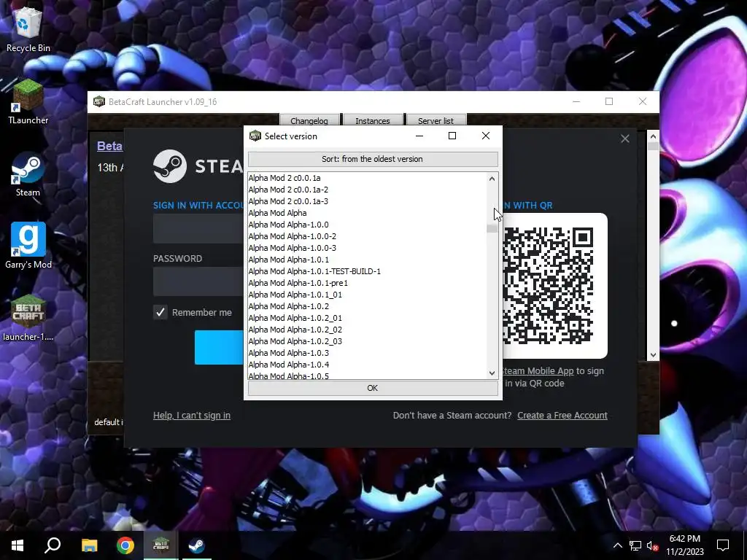The height and width of the screenshot is (560, 747).
Task: Select Alpha Mod Alpha-1.0.0-2
Action: (367, 236)
